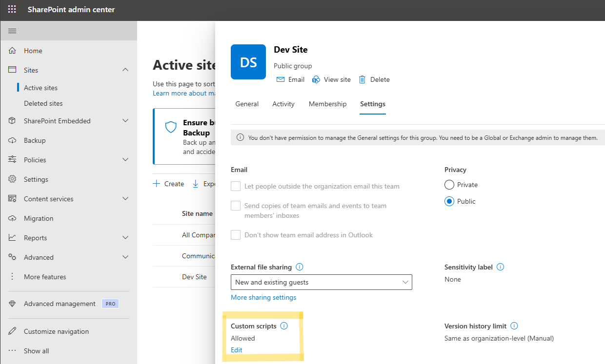
Task: Select the Communication site row
Action: tap(184, 256)
